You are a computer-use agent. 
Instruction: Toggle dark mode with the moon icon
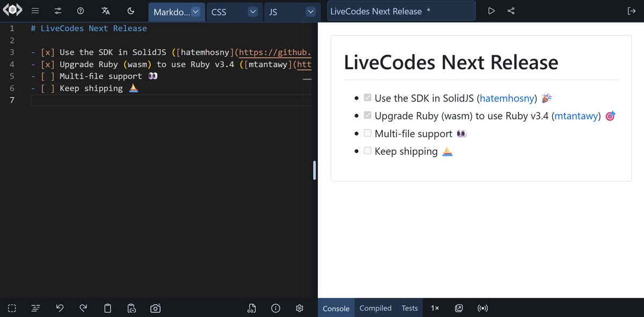pyautogui.click(x=131, y=11)
